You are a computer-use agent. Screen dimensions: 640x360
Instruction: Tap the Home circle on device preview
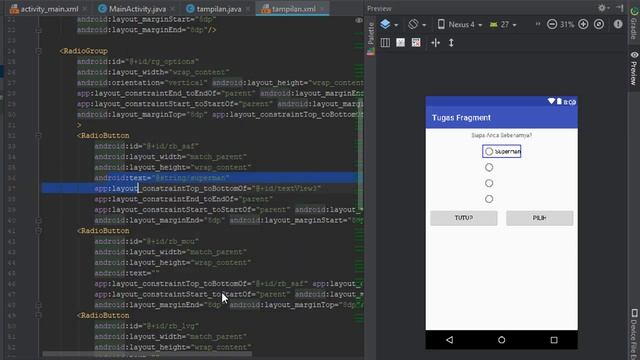tap(501, 340)
